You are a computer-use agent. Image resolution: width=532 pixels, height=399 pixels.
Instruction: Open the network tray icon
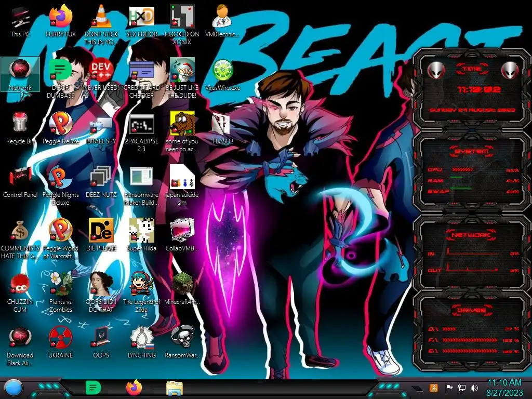(462, 388)
